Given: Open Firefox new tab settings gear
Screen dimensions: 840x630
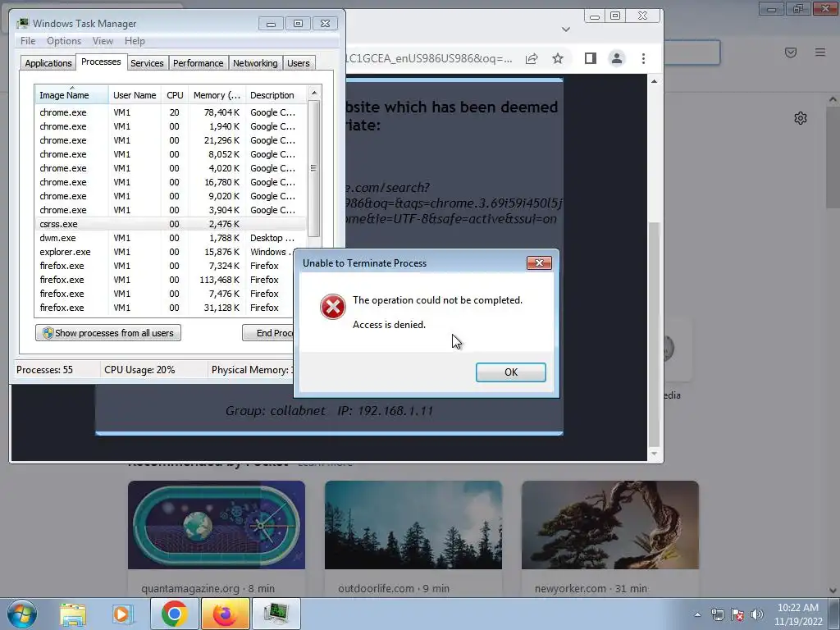Looking at the screenshot, I should [x=801, y=118].
